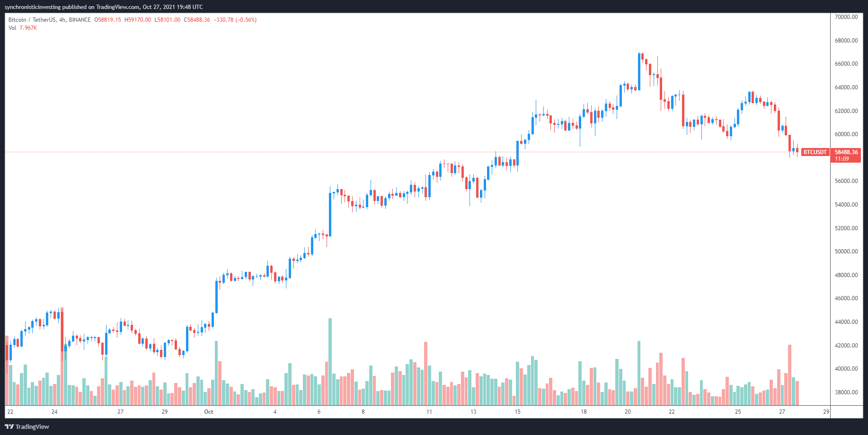Click the 50000.00 price axis label
Screen dimensions: 868x435
tap(846, 252)
